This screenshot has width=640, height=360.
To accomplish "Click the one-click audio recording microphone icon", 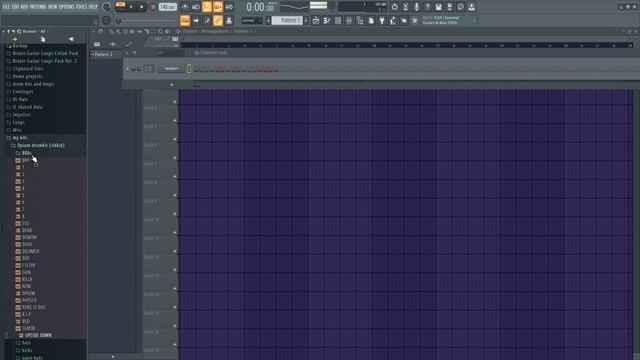I will (x=416, y=7).
